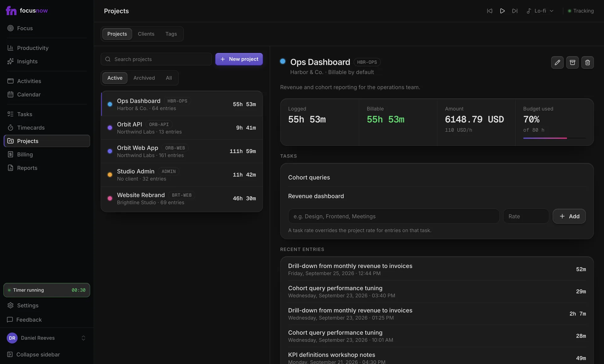Open the Lo-fi music dropdown
604x364 pixels.
540,11
